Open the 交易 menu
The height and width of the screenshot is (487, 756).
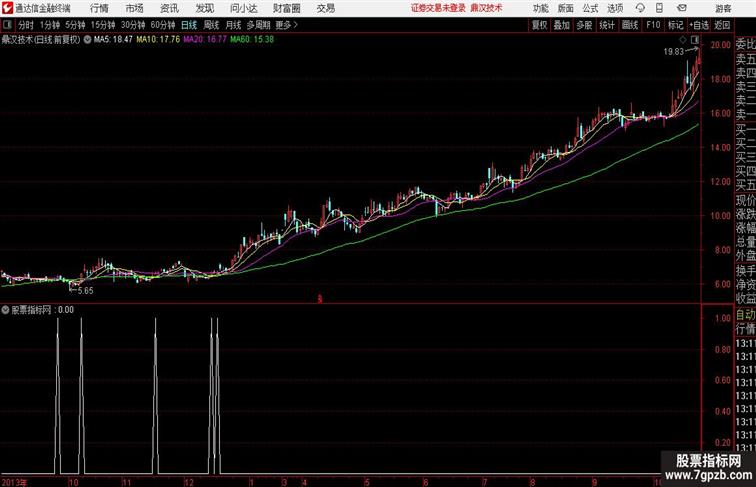tap(325, 8)
